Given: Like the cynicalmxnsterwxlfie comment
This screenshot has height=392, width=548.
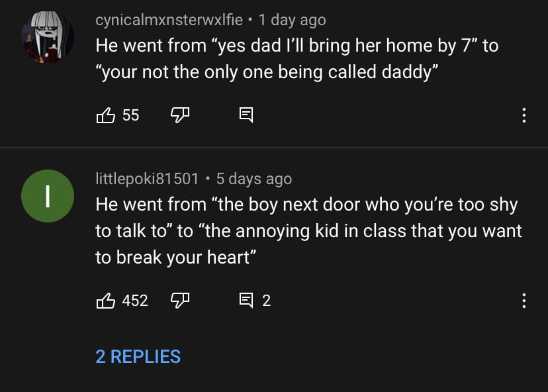Looking at the screenshot, I should (105, 115).
